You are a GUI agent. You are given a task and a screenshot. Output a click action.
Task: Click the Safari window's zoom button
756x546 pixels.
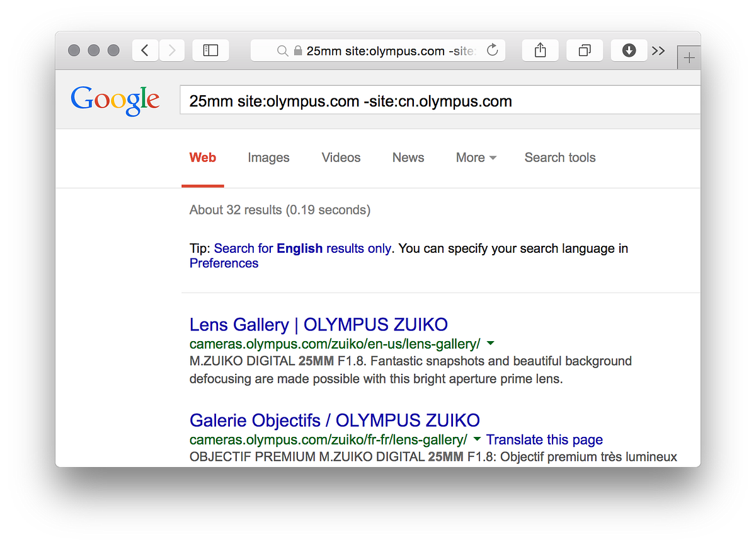point(113,50)
